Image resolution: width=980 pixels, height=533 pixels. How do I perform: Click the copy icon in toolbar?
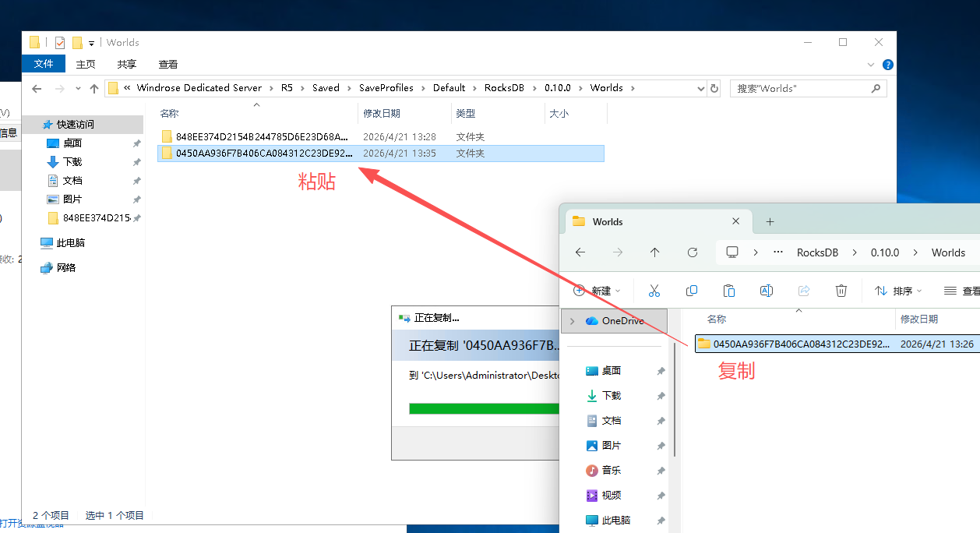[691, 291]
